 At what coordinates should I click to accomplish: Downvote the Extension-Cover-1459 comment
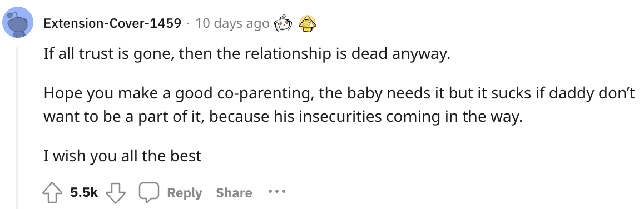116,192
